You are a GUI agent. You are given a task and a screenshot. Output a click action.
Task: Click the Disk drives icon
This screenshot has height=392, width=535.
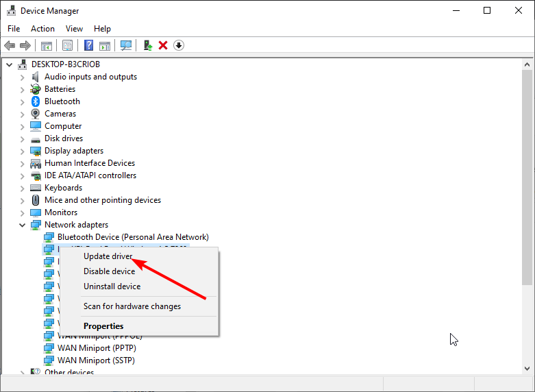(x=36, y=139)
